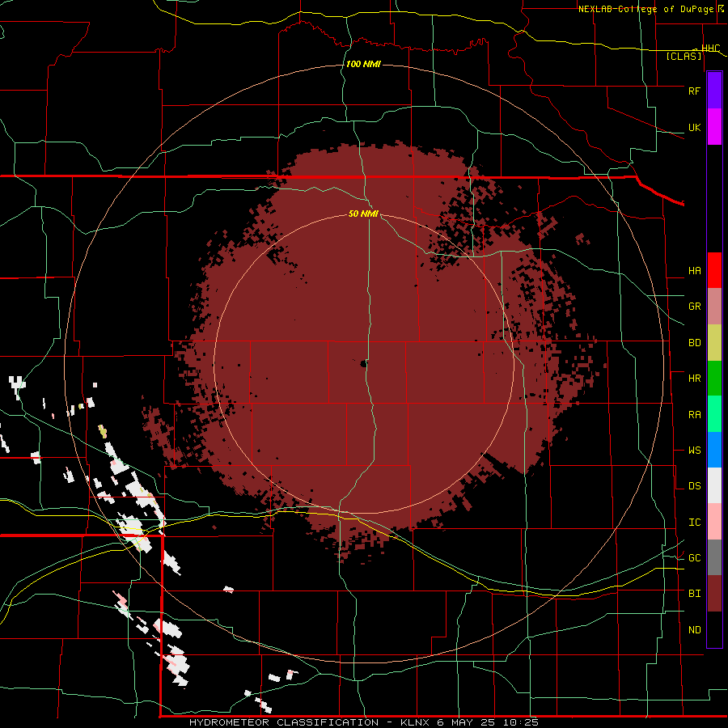The width and height of the screenshot is (728, 728).
Task: Click the GR legend label
Action: [x=694, y=307]
